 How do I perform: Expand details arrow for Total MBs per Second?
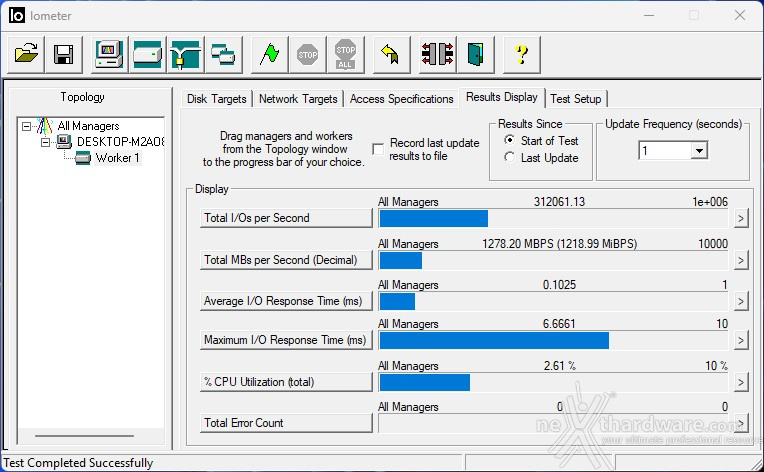pyautogui.click(x=741, y=260)
